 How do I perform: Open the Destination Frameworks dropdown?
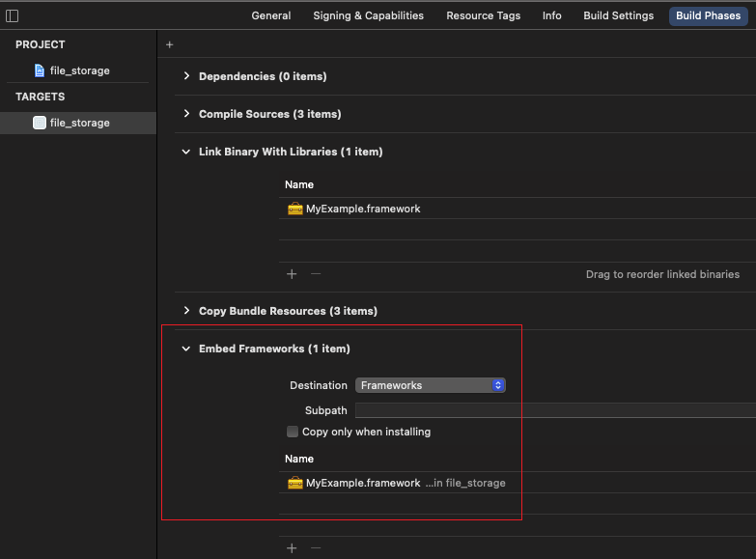tap(431, 385)
